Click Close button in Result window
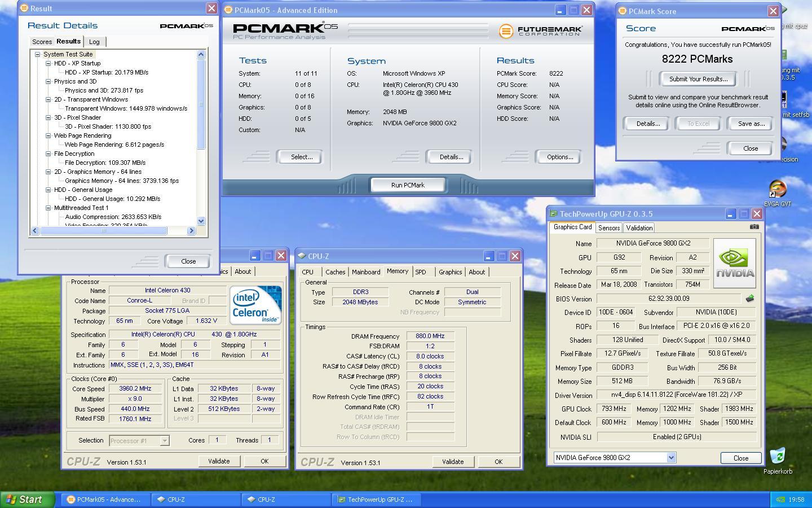The image size is (812, 508). tap(188, 261)
